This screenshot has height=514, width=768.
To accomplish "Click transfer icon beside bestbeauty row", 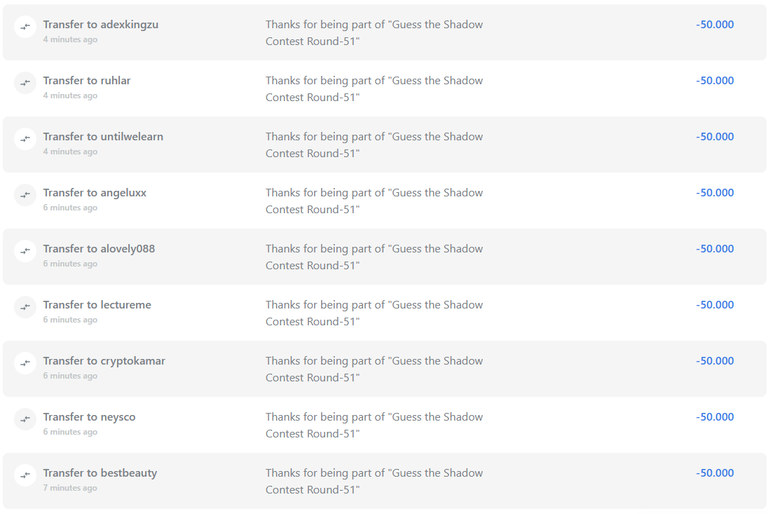I will 25,475.
